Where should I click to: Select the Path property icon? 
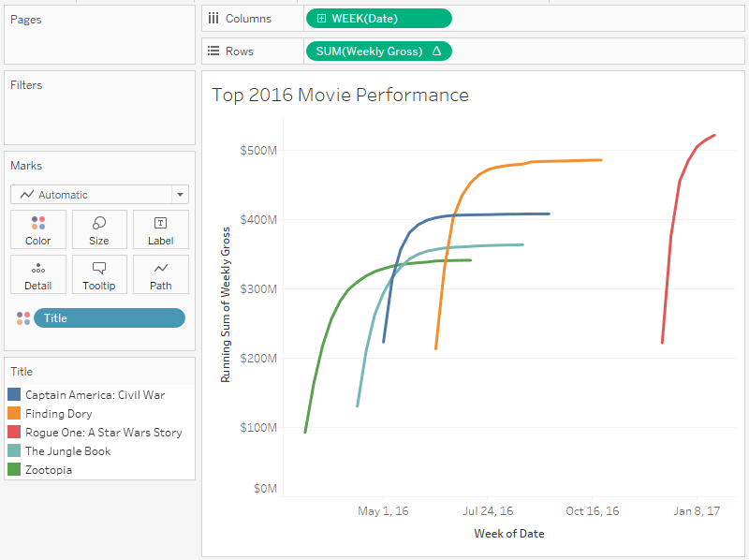tap(160, 273)
